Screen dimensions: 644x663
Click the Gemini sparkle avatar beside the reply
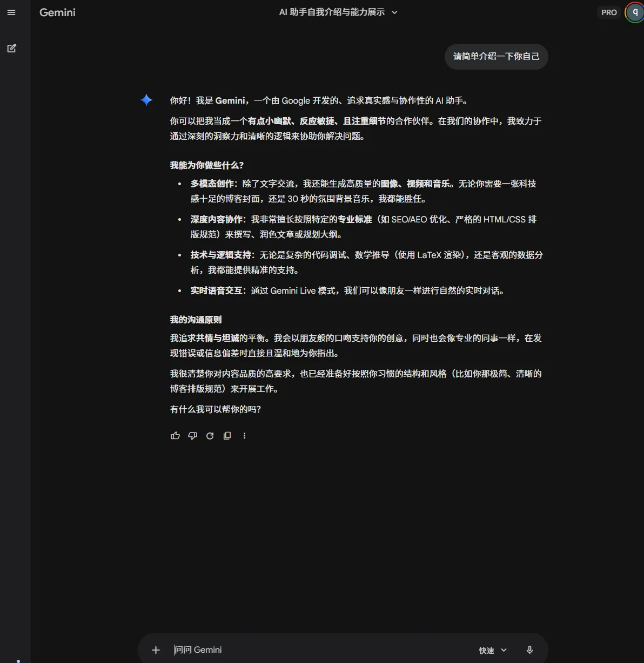point(146,99)
